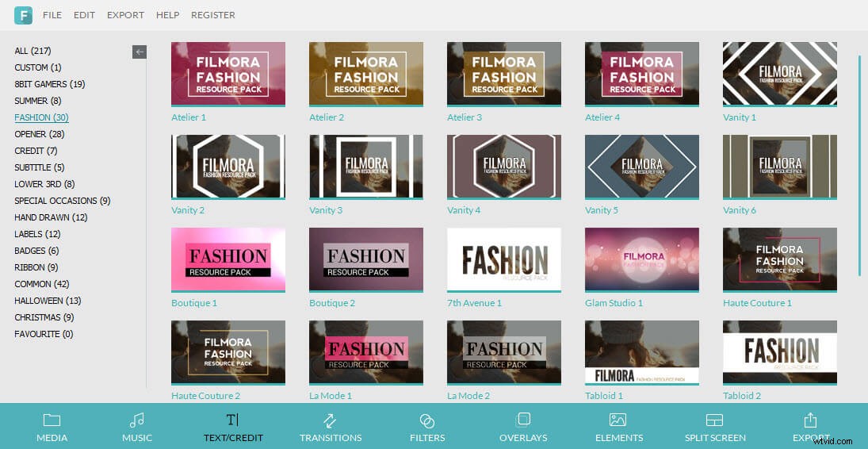
Task: Choose the Atelier 1 title thumbnail
Action: 228,74
